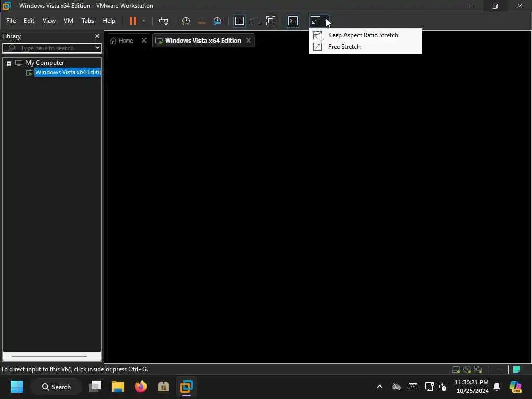Click the touch keyboard tray icon
Image resolution: width=532 pixels, height=399 pixels.
(413, 387)
